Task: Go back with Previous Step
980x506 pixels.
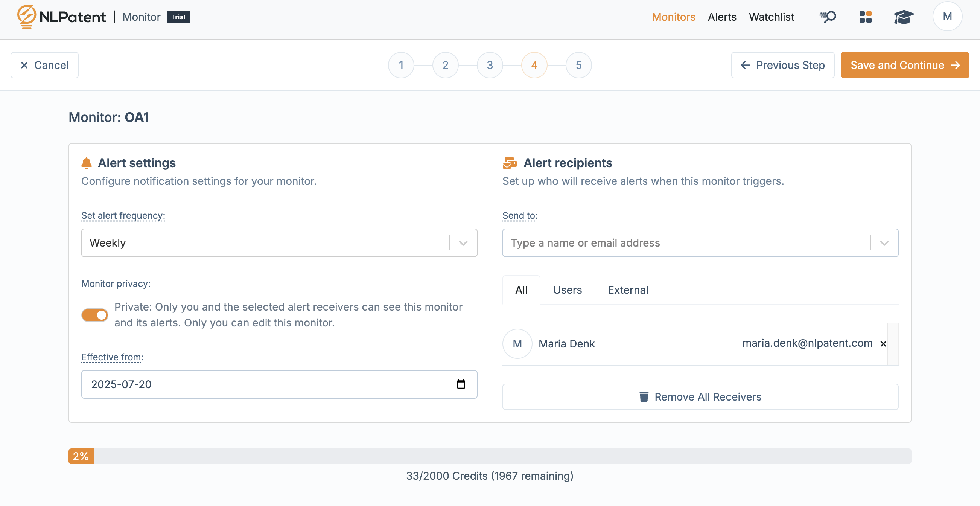Action: (782, 65)
